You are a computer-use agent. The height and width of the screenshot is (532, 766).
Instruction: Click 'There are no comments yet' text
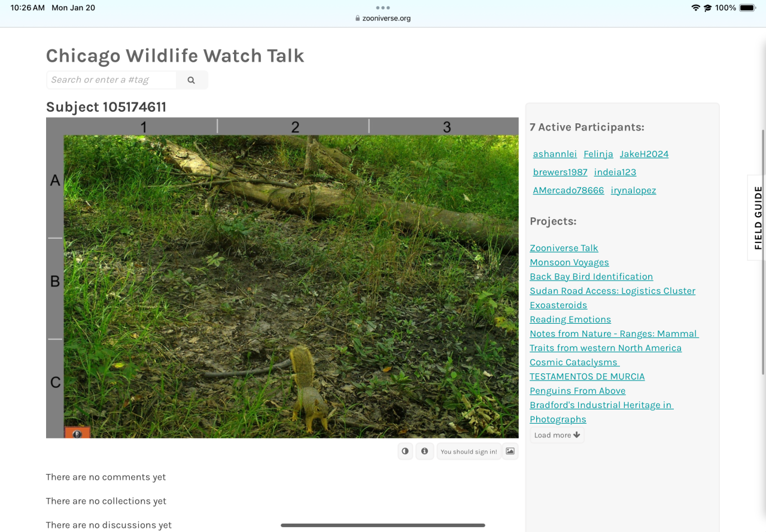pos(106,477)
